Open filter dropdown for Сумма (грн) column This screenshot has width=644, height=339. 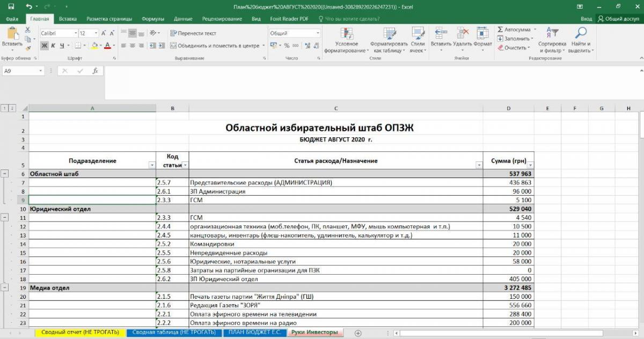530,165
